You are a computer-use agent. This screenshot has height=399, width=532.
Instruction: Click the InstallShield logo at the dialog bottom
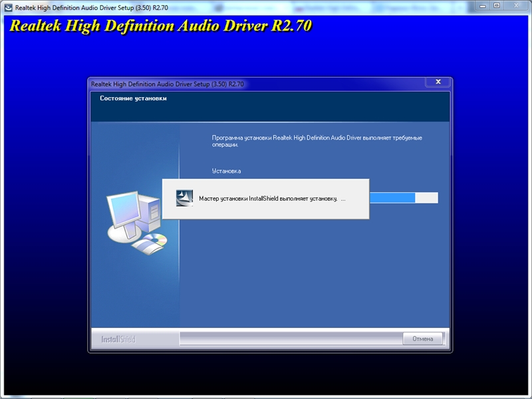coord(118,339)
